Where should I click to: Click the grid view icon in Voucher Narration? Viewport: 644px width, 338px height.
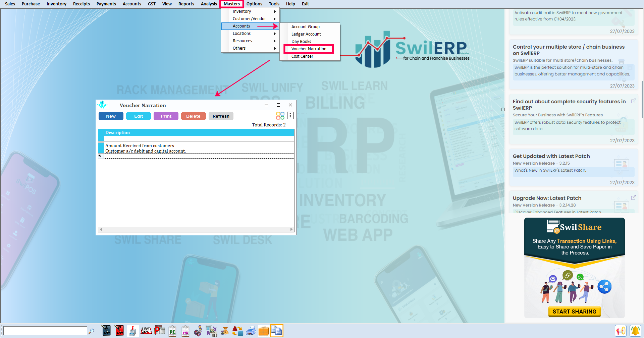click(280, 116)
